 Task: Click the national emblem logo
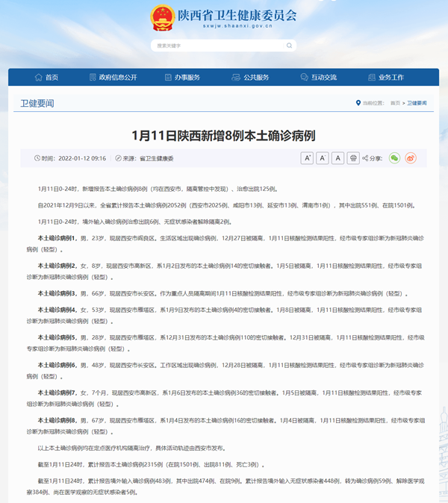pos(163,18)
